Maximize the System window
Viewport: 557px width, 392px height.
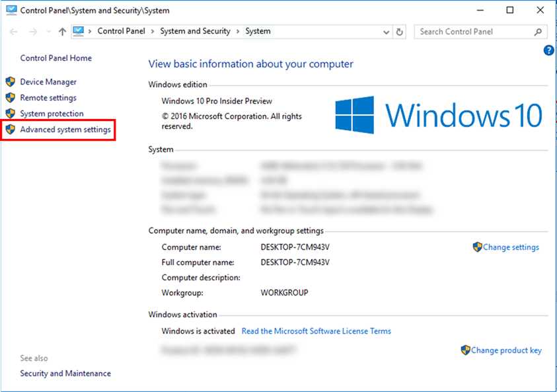509,10
